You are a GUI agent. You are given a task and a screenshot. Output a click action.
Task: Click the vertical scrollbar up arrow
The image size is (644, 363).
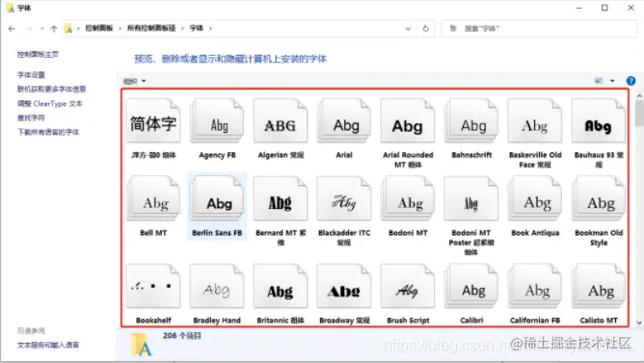click(x=639, y=96)
